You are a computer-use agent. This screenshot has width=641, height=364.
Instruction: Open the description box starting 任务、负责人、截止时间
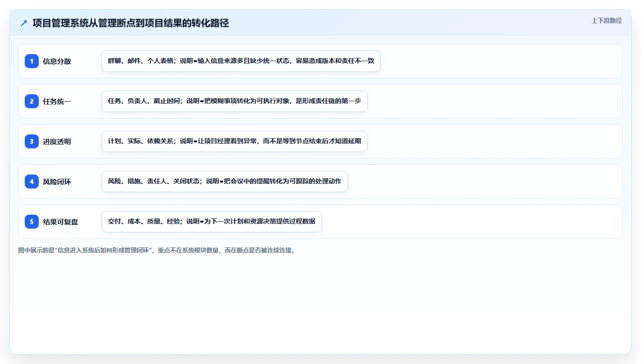click(235, 101)
